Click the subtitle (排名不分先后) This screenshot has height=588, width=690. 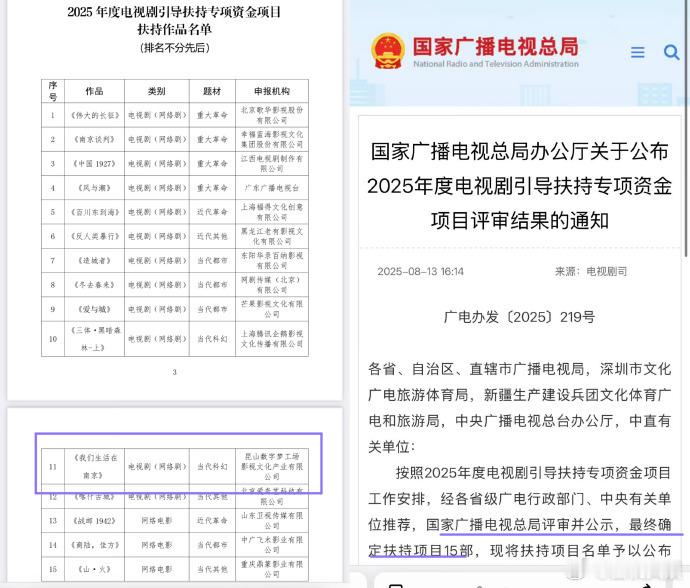pos(175,48)
